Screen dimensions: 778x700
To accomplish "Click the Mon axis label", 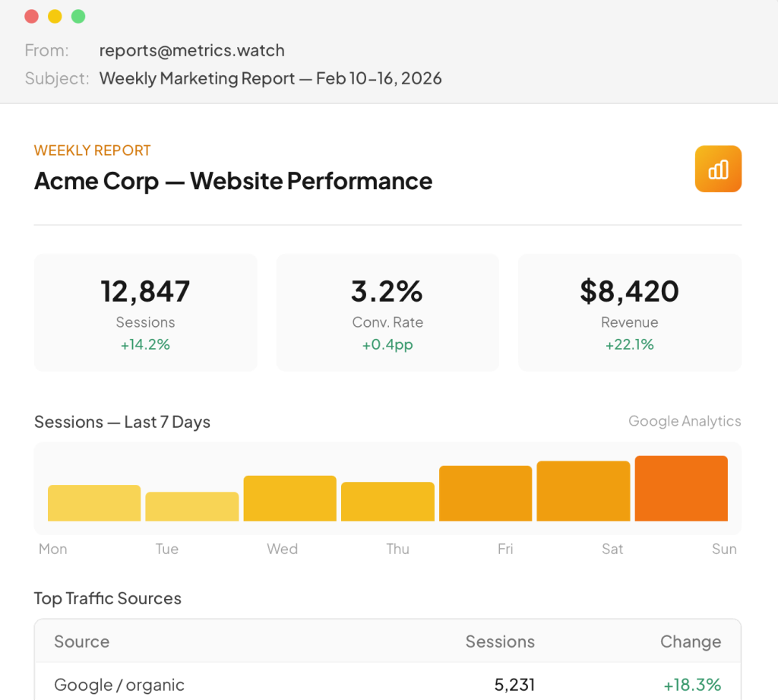I will point(53,549).
